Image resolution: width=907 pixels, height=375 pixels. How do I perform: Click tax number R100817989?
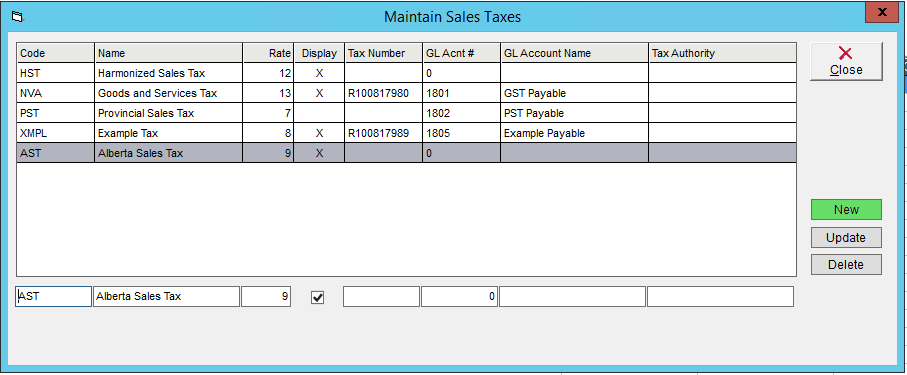pyautogui.click(x=384, y=133)
